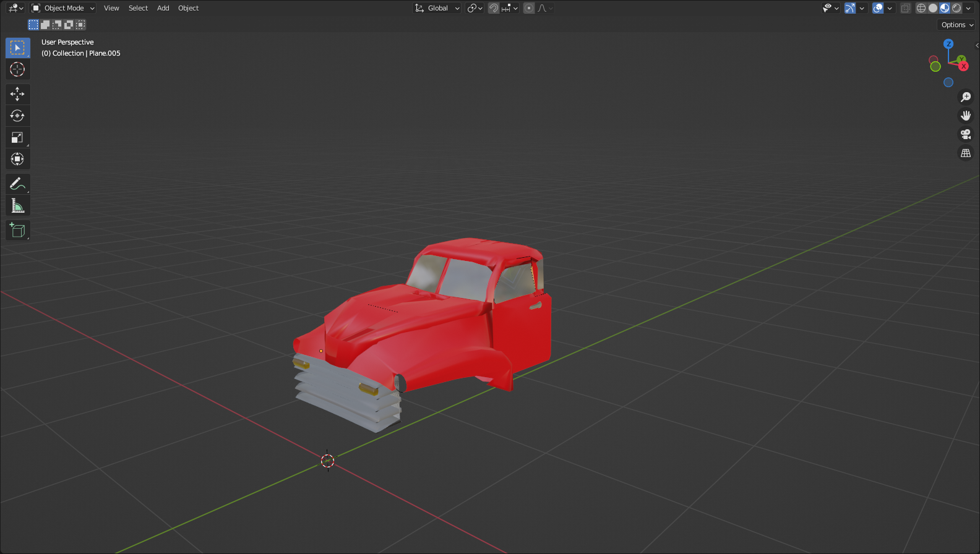Expand the sidebar with the edge arrow
The image size is (980, 554).
977,45
